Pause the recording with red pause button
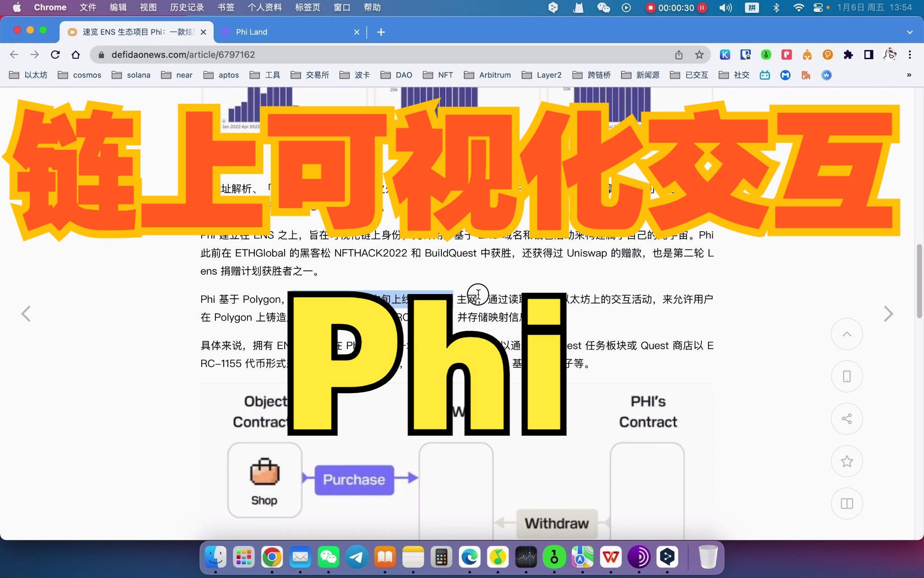 pos(702,7)
